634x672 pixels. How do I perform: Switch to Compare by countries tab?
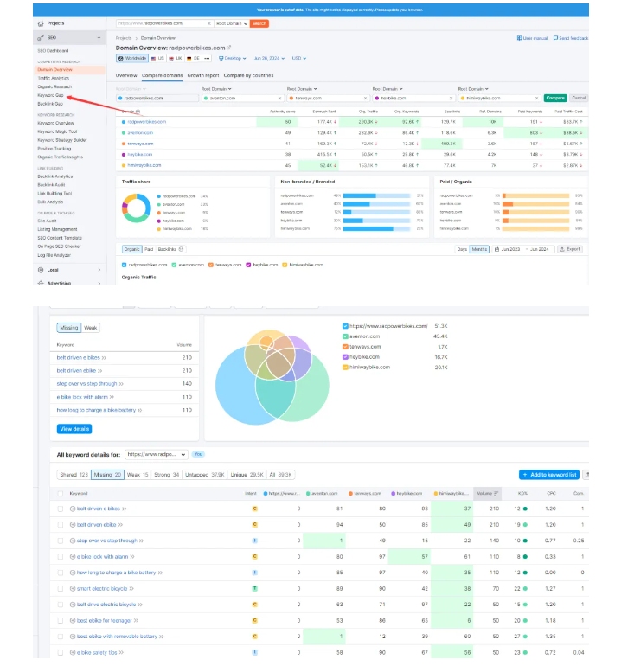248,75
